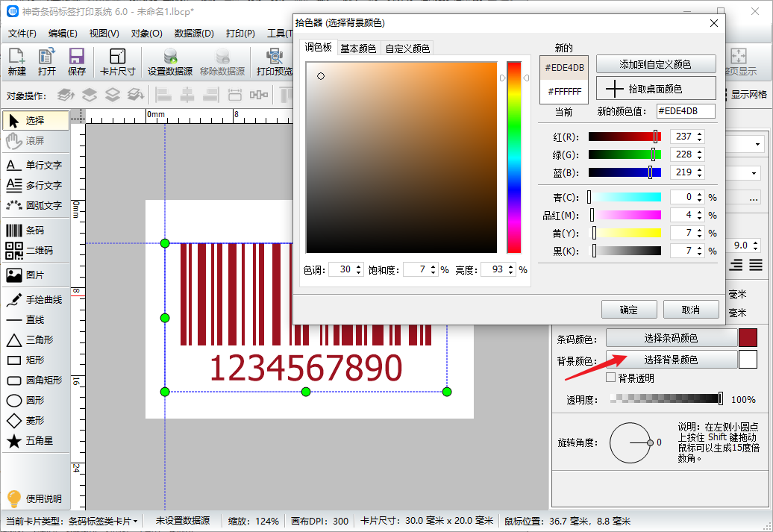
Task: Select the 五角星 star tool
Action: tap(36, 441)
